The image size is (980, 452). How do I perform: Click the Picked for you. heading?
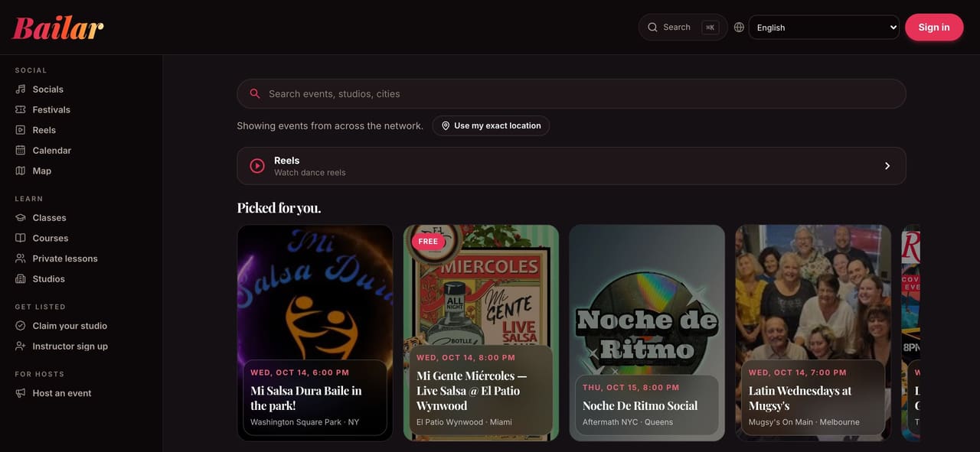(279, 208)
